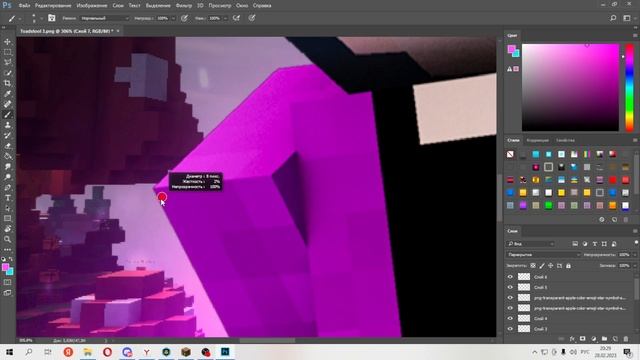Delete layer with trash icon
The height and width of the screenshot is (360, 640).
coord(626,339)
